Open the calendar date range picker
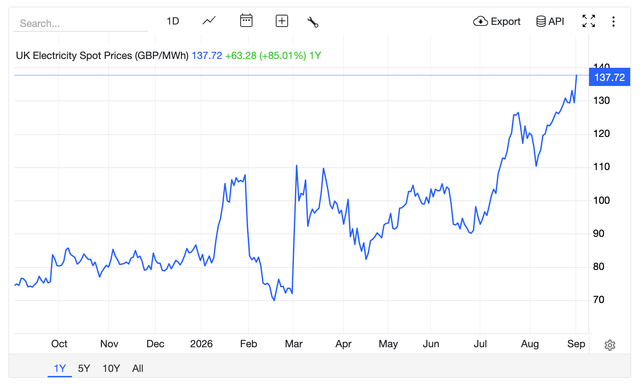 pos(246,20)
